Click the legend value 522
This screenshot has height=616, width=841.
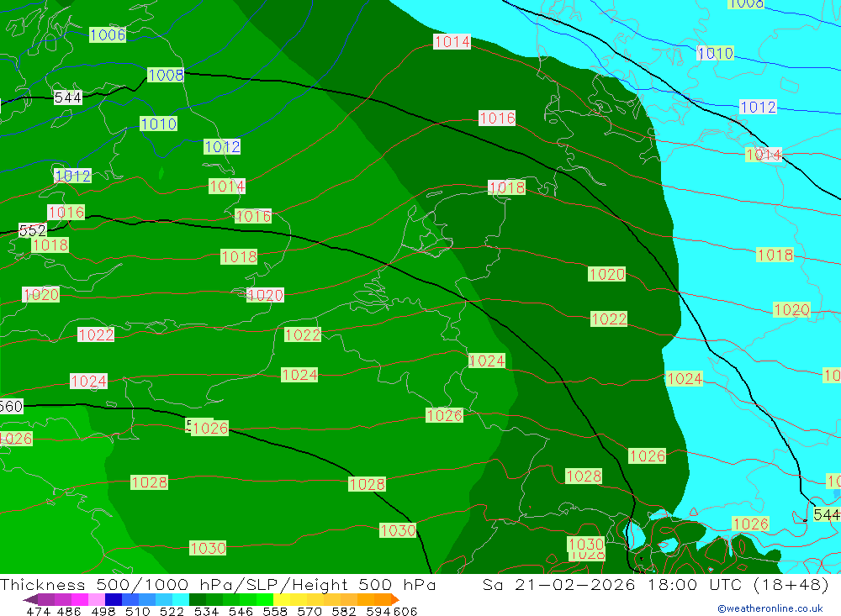172,611
